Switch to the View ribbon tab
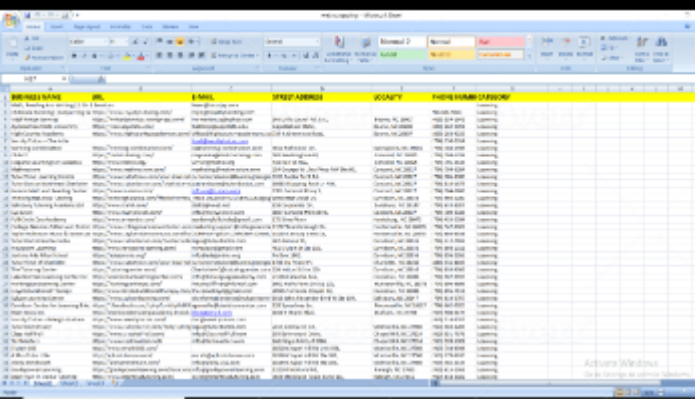 tap(194, 27)
